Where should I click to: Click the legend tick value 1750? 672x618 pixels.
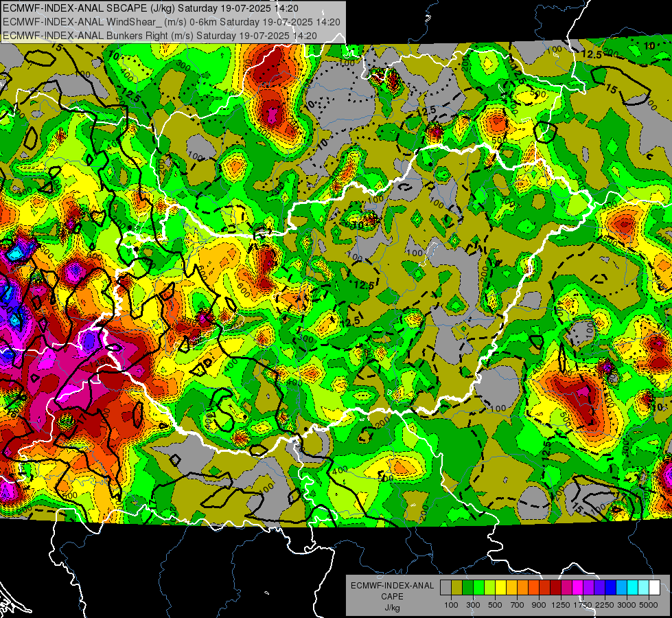tap(583, 605)
